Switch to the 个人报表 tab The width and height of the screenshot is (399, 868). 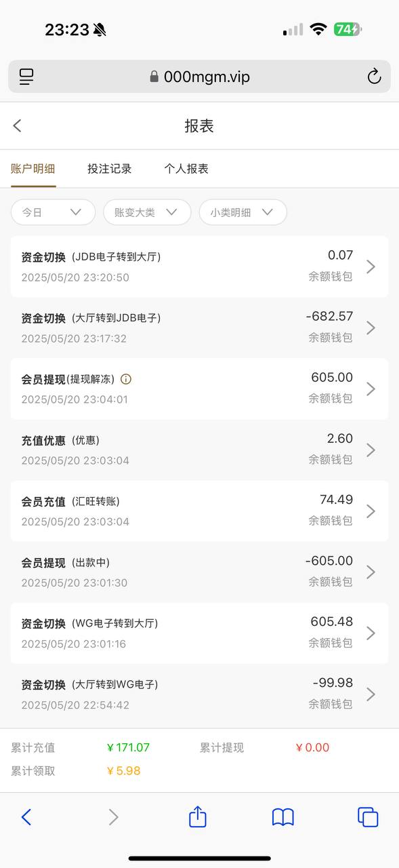[x=186, y=169]
